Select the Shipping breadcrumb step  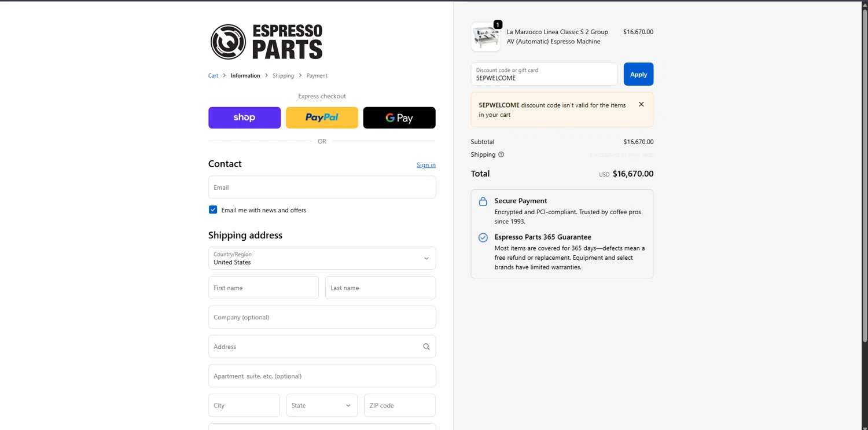pyautogui.click(x=284, y=76)
